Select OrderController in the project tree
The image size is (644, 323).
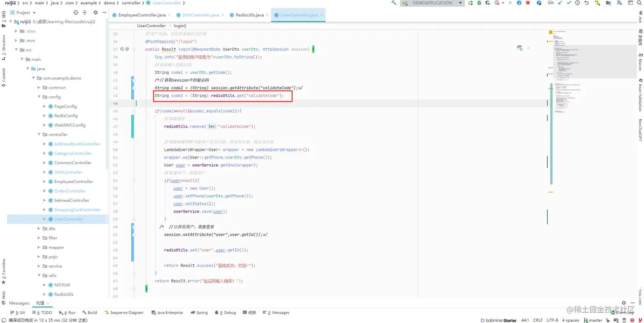pos(70,191)
